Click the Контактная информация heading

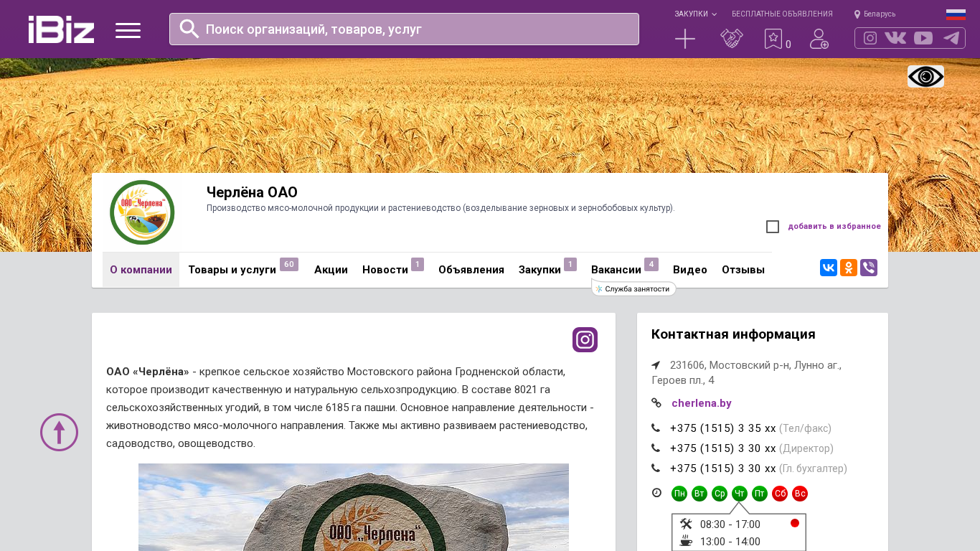733,334
